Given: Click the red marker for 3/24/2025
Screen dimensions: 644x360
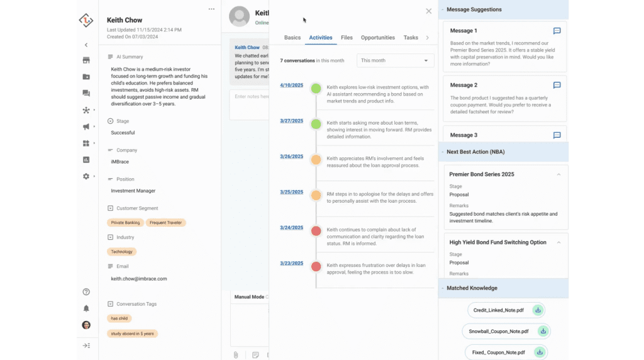Looking at the screenshot, I should pyautogui.click(x=316, y=231).
